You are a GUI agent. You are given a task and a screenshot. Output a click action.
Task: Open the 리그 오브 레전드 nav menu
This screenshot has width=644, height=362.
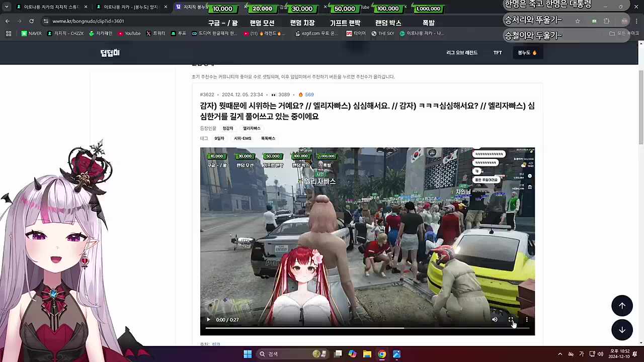[462, 53]
